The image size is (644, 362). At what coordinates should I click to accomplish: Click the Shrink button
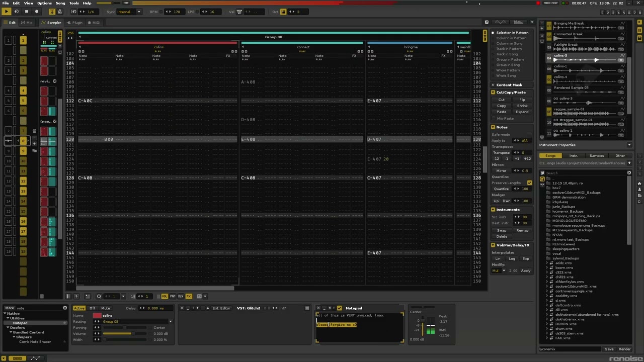click(522, 106)
